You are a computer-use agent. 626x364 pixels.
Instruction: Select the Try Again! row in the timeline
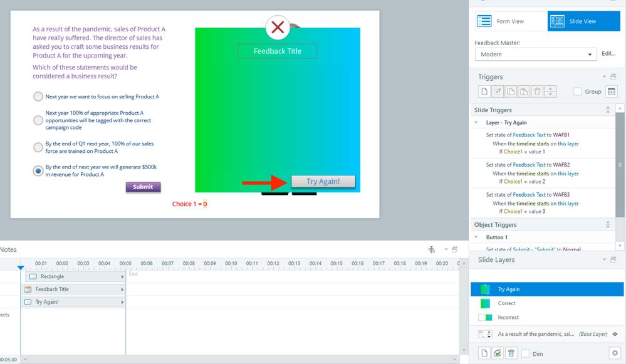[x=73, y=302]
